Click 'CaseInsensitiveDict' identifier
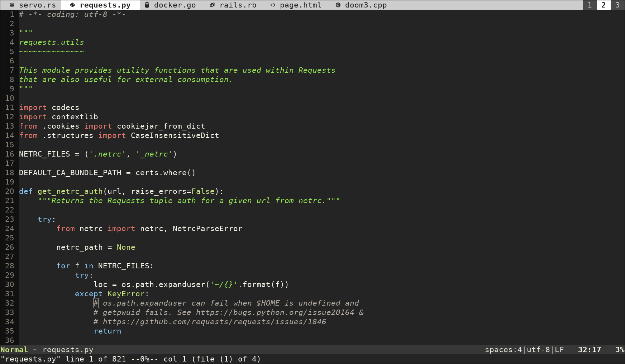The width and height of the screenshot is (625, 364). [x=175, y=135]
